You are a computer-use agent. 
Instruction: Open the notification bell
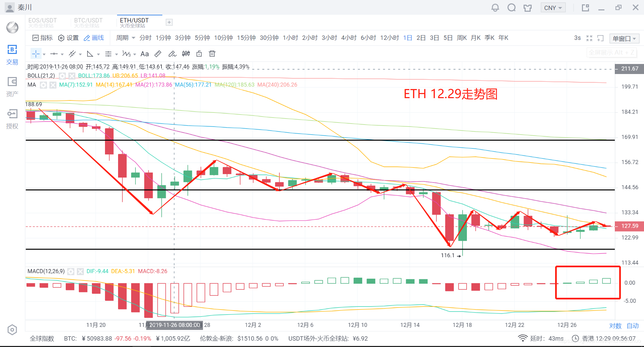coord(495,7)
